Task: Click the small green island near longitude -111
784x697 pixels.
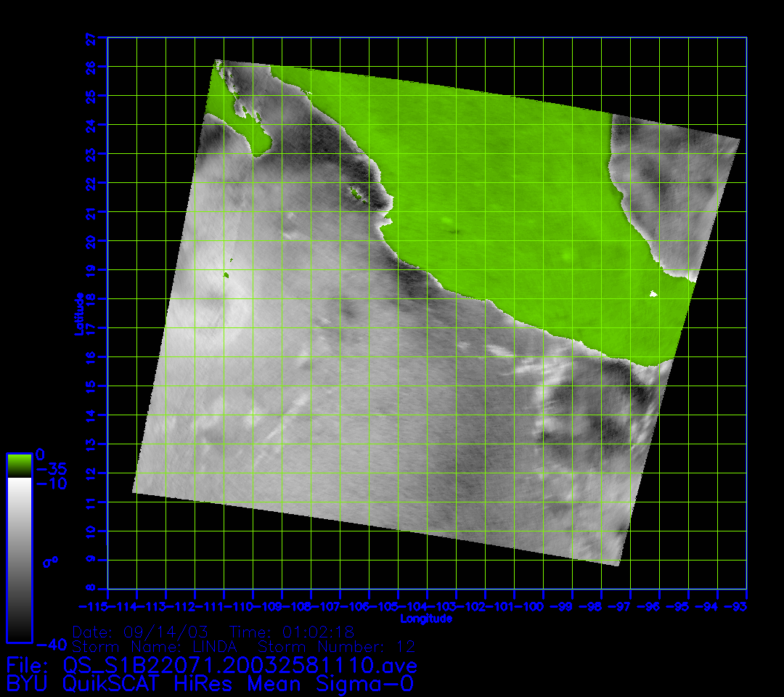Action: pyautogui.click(x=226, y=274)
